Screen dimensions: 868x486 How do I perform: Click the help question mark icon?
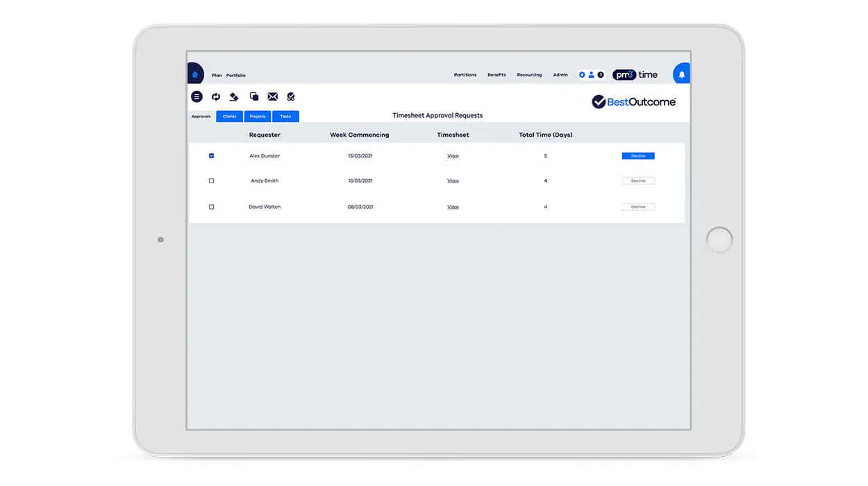pyautogui.click(x=601, y=74)
